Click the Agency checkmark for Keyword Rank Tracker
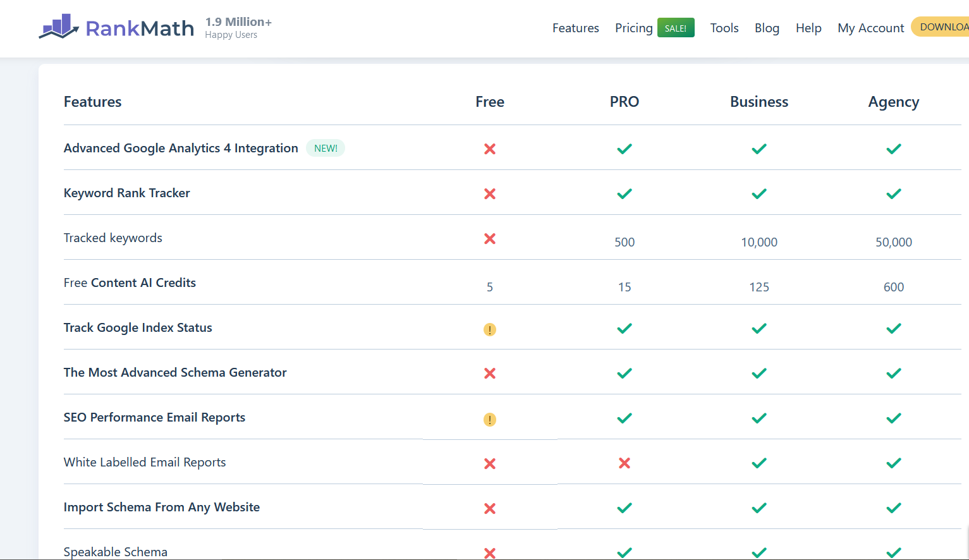This screenshot has height=560, width=969. coord(894,193)
